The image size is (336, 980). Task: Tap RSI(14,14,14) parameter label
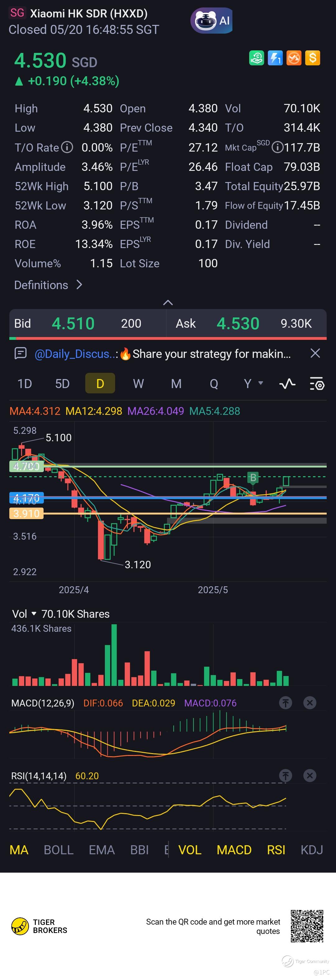point(39,776)
